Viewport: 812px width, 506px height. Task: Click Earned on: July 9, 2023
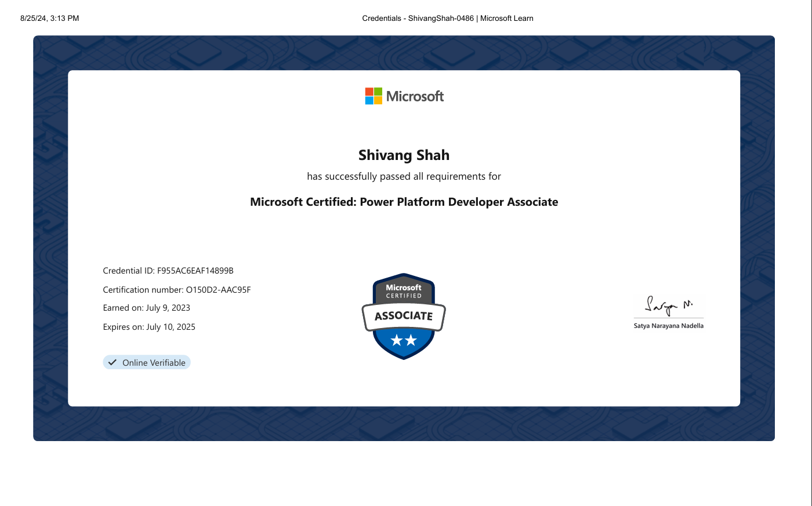click(x=147, y=308)
